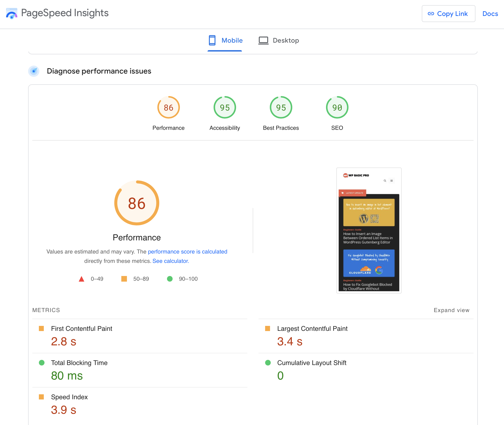The height and width of the screenshot is (425, 504).
Task: Click the page screenshot thumbnail
Action: 369,230
